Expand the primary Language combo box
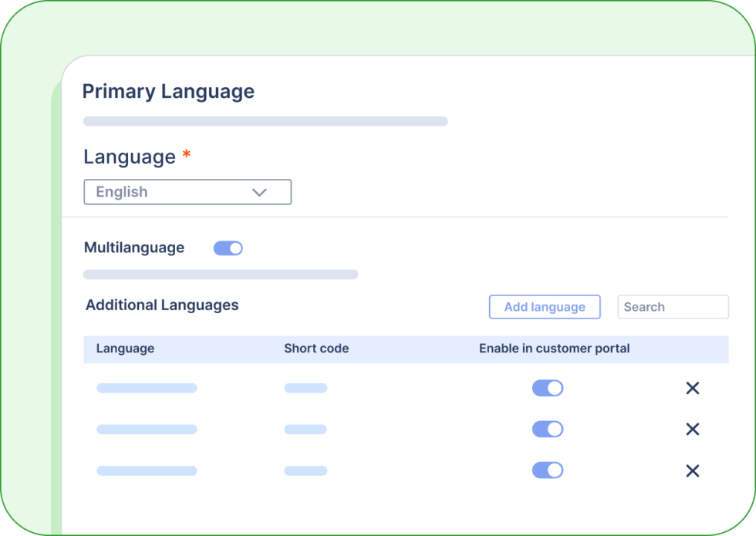The image size is (756, 536). click(x=187, y=191)
